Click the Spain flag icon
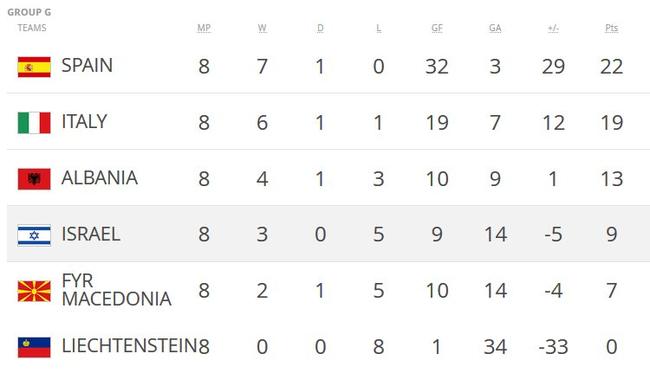650x373 pixels. (x=34, y=67)
